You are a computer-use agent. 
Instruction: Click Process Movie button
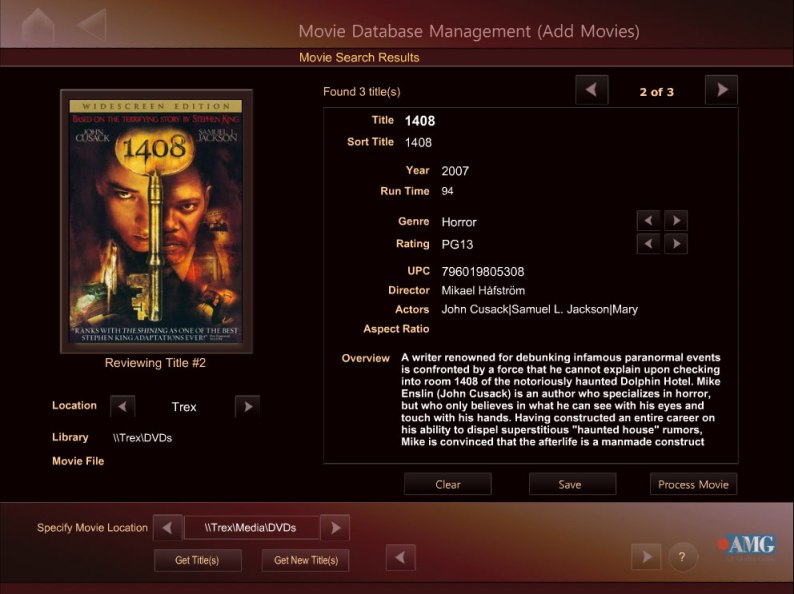tap(693, 484)
